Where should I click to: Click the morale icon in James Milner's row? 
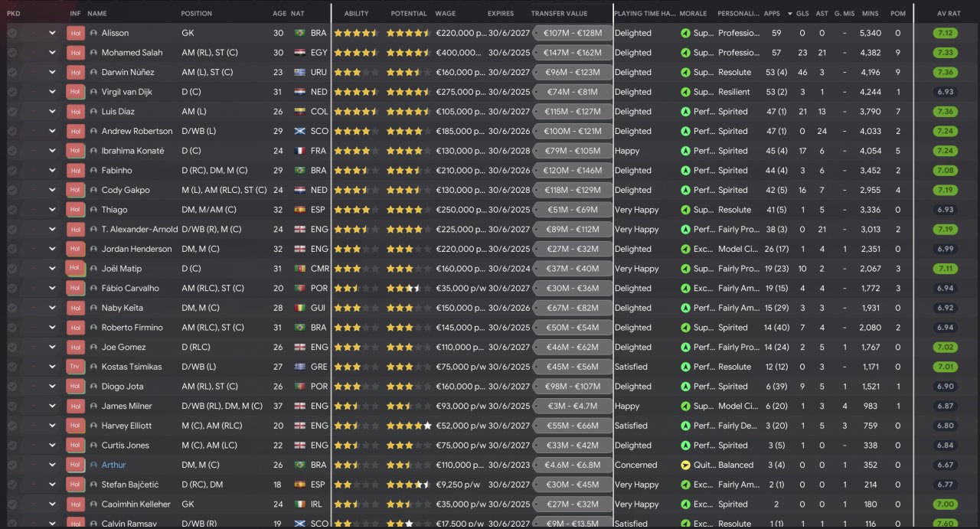pyautogui.click(x=685, y=406)
